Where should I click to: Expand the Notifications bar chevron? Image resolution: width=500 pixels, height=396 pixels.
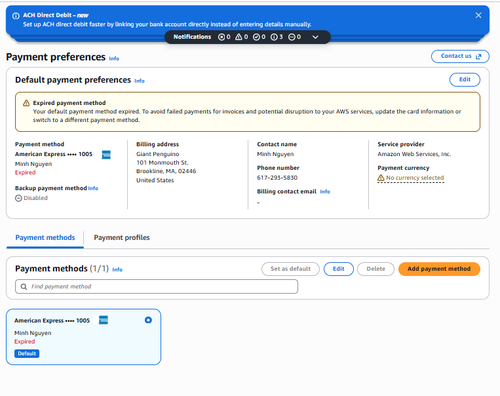315,37
